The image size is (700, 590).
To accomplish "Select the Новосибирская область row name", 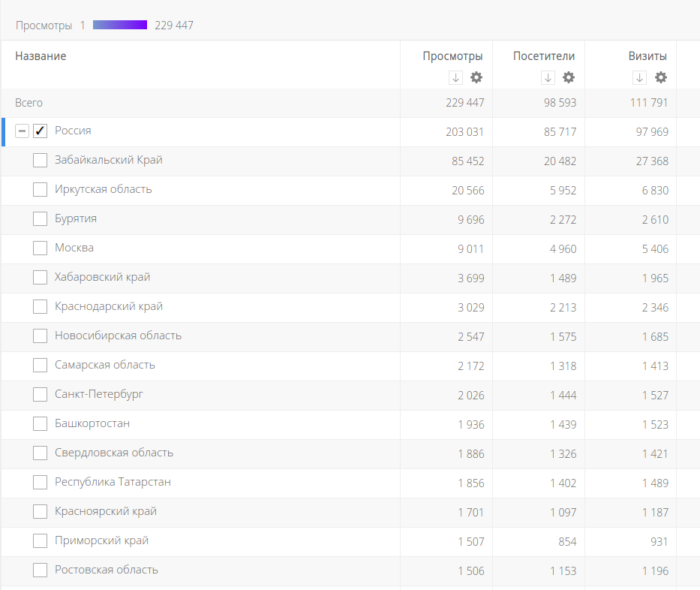I will [x=118, y=336].
